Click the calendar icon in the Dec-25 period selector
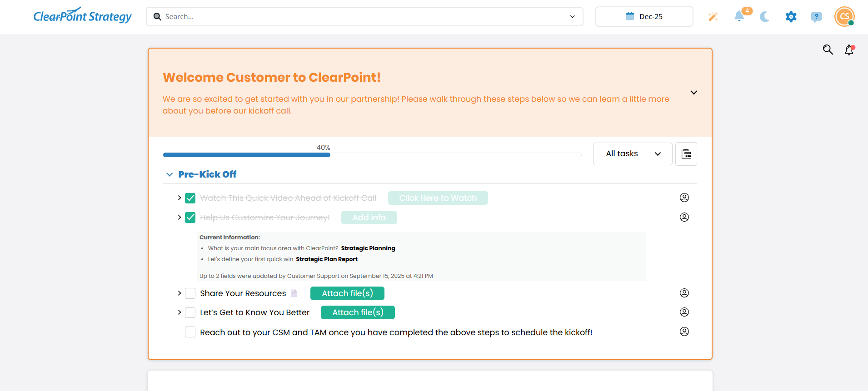Viewport: 868px width, 391px height. [630, 16]
